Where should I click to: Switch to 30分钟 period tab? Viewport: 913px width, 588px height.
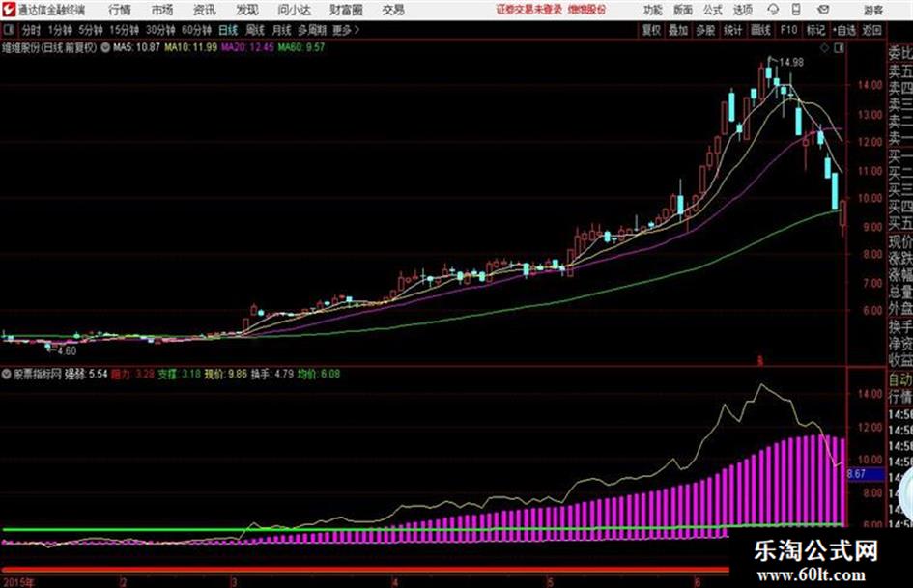pos(160,30)
